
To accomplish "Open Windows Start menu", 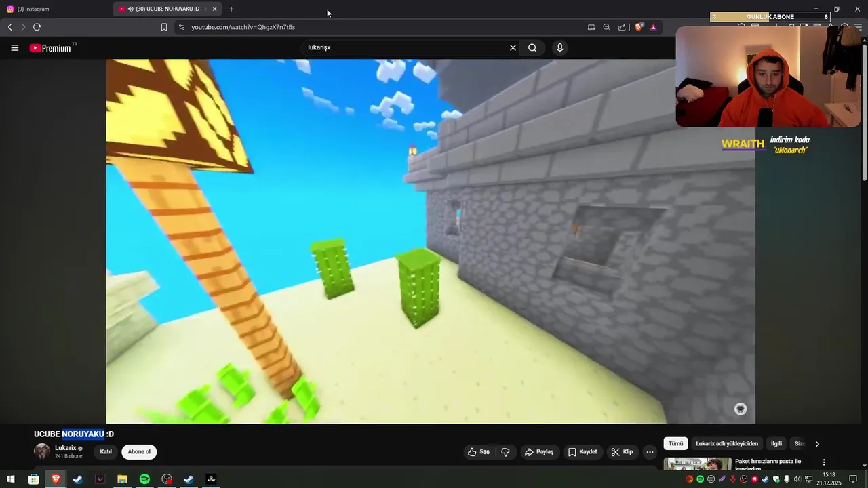I will click(x=11, y=479).
